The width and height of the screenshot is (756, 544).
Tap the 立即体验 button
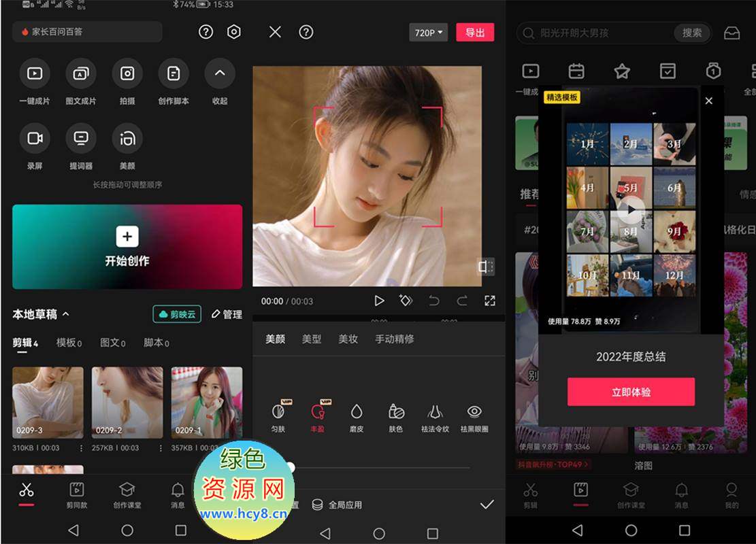pyautogui.click(x=631, y=392)
